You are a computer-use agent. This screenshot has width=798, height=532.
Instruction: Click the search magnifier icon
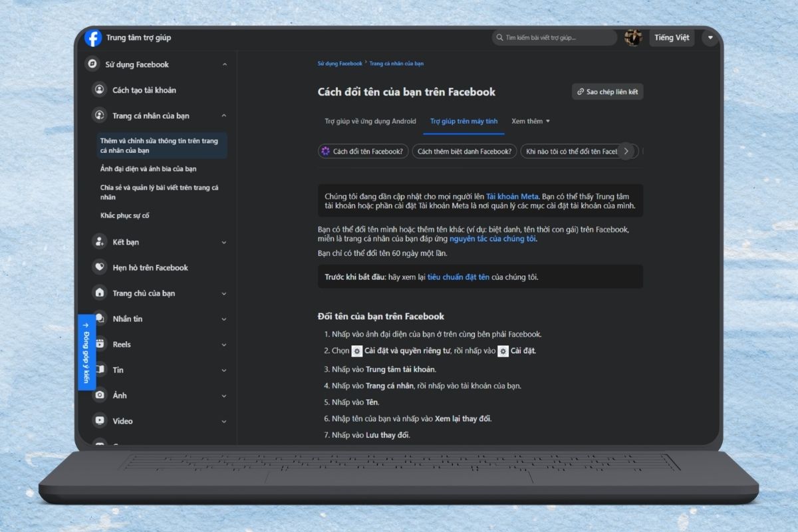(499, 38)
